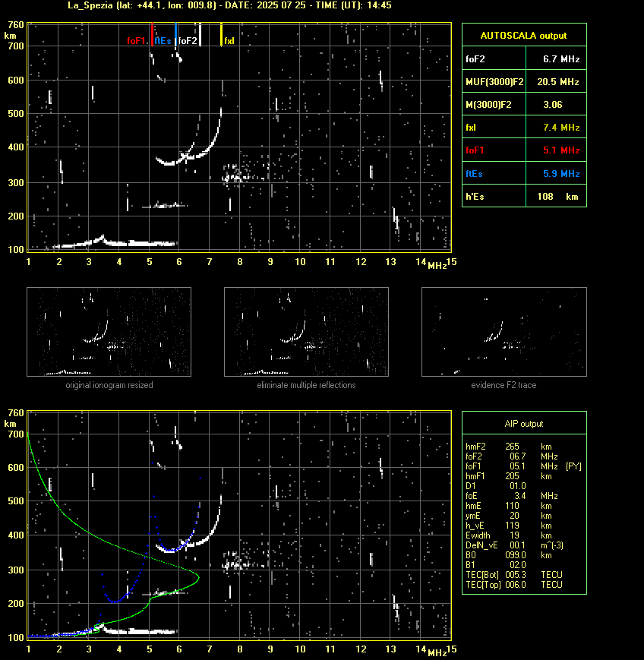Screen dimensions: 644x660
Task: Click the h_vE value '119'
Action: (x=513, y=526)
